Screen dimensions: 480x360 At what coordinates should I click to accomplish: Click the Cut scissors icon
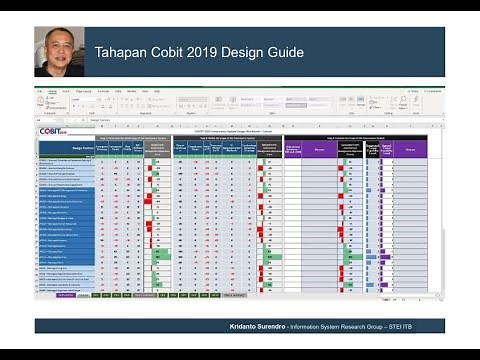pos(47,98)
